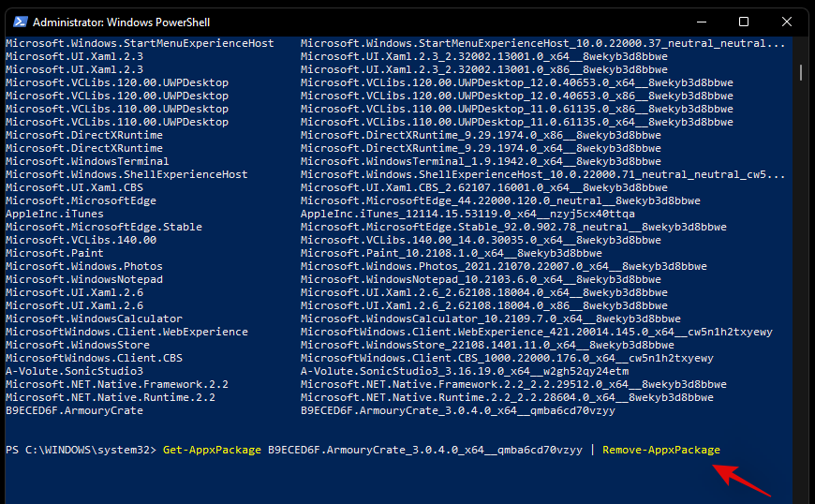Click the ArmouryCrate full package name in command
Screen dimensions: 815x504
[425, 450]
